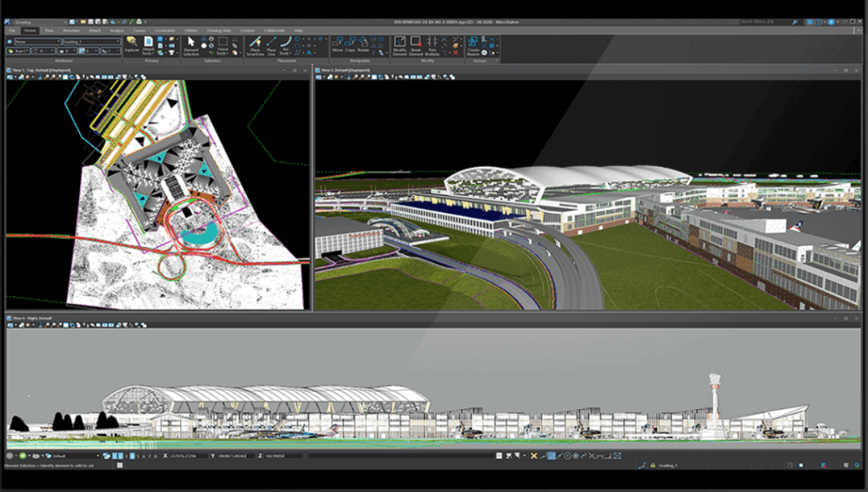
Task: Toggle the lock beside Grading_1 level indicator
Action: 652,464
